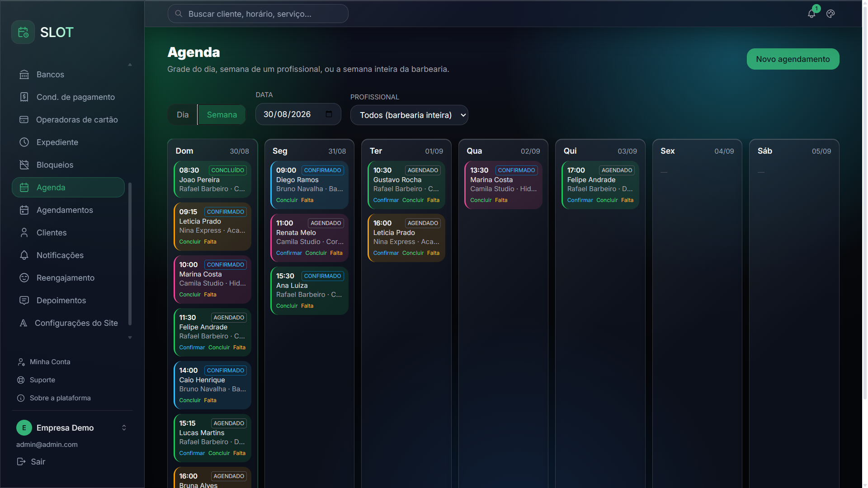Viewport: 868px width, 488px height.
Task: Click admin@admin.com account email
Action: (47, 445)
